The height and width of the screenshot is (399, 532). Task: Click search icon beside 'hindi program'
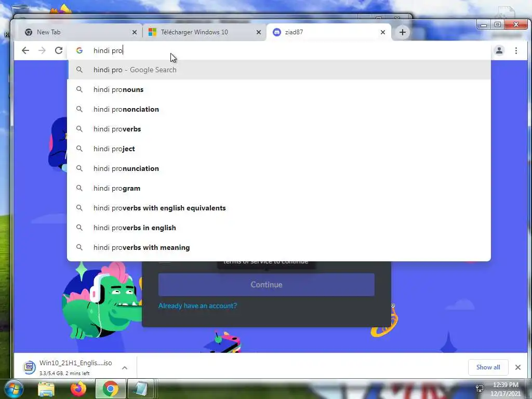point(79,188)
